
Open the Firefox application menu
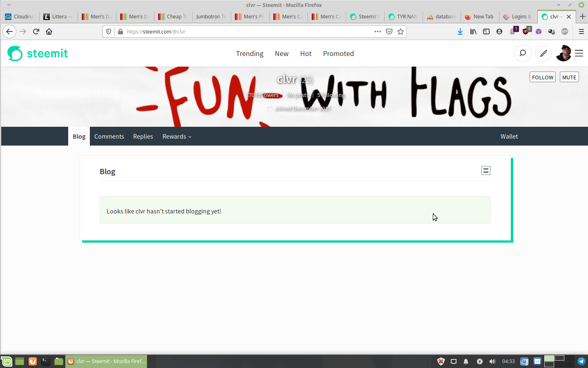(581, 31)
